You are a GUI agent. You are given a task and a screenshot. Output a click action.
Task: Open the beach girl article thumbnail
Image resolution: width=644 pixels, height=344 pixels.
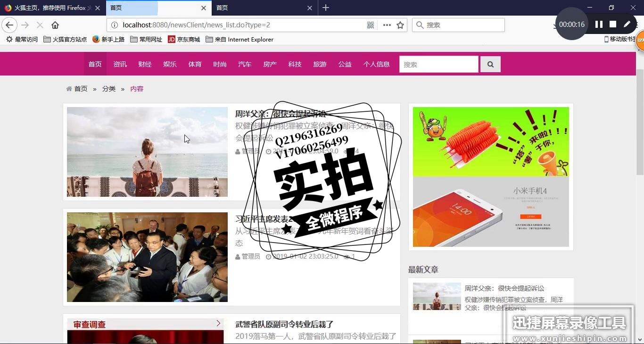147,152
